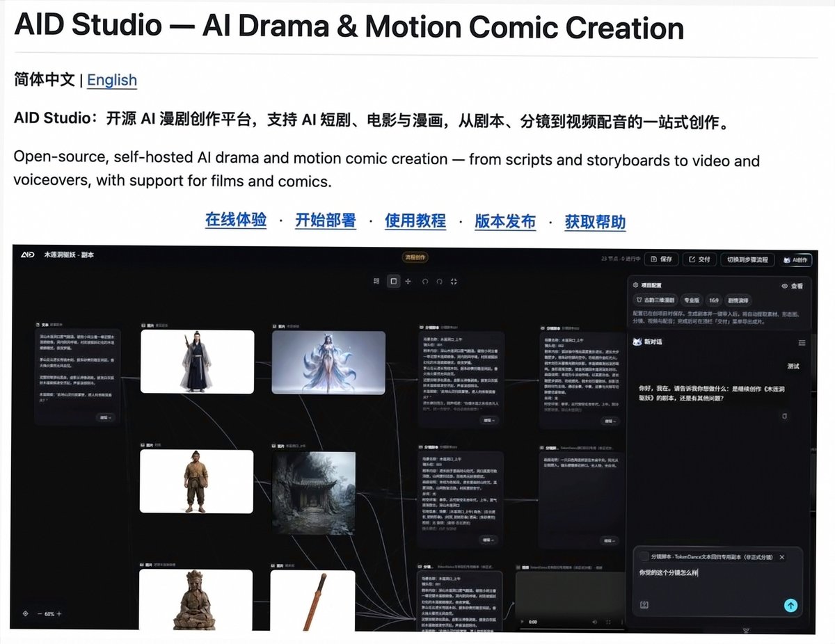Remove the attached 分镜脚本 reference with X
The height and width of the screenshot is (644, 835).
tap(781, 557)
